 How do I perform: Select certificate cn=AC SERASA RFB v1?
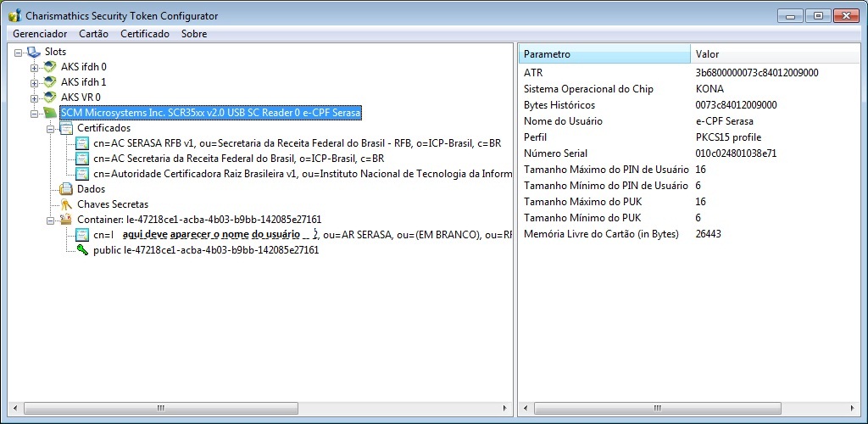298,143
